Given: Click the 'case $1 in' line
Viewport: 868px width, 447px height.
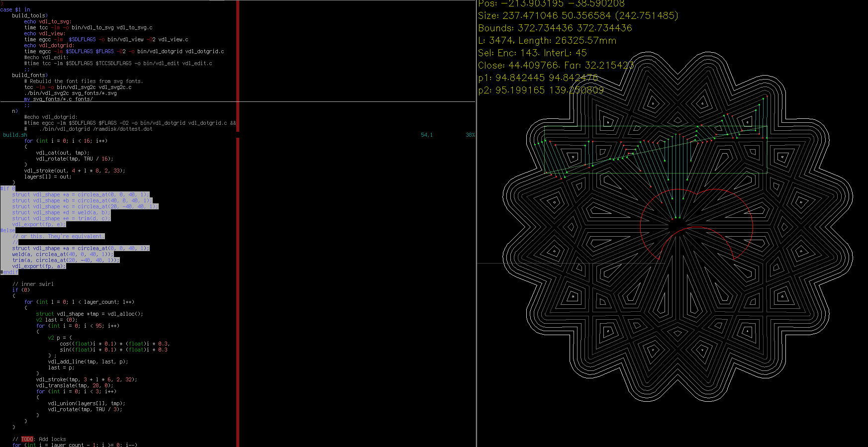Looking at the screenshot, I should tap(15, 9).
